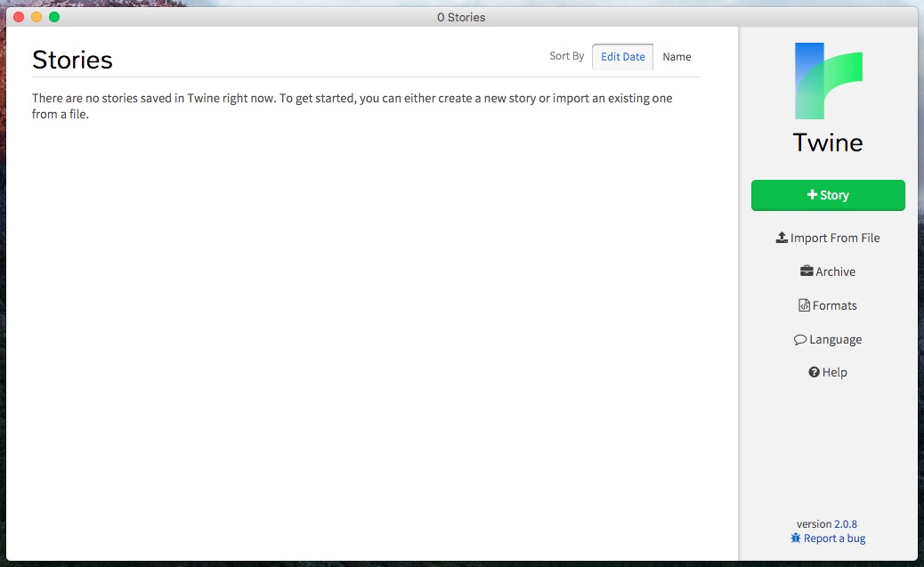Image resolution: width=924 pixels, height=567 pixels.
Task: Open the Formats text label
Action: click(835, 305)
